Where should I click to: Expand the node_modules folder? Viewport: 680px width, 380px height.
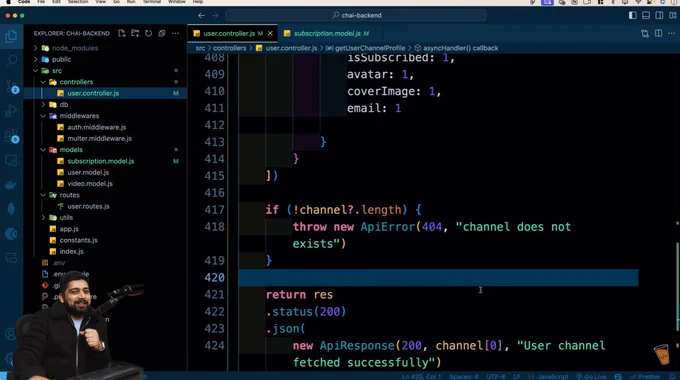pos(75,48)
